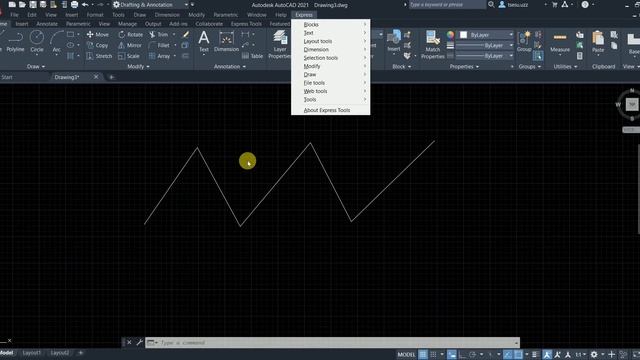Screen dimensions: 640x360
Task: Switch to the Layout1 tab
Action: coord(31,353)
